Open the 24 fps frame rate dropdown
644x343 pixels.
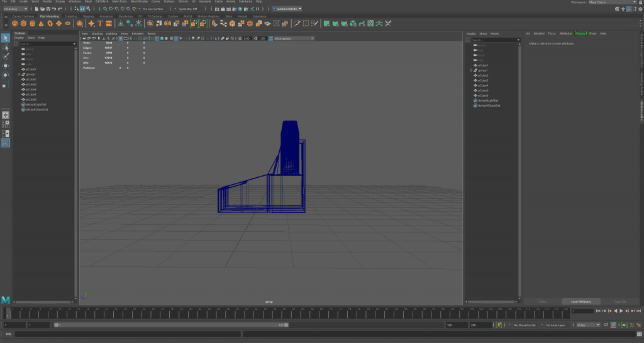589,325
